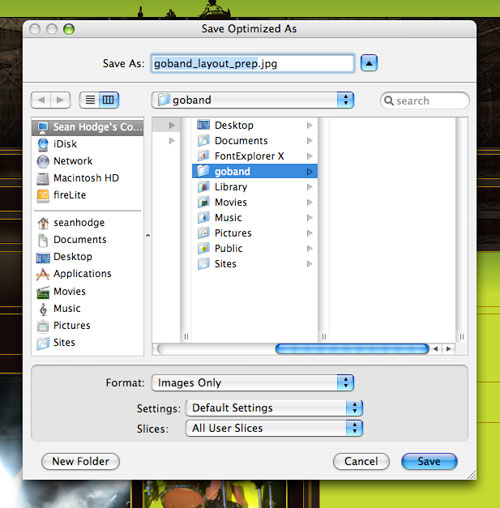Open the Applications icon in sidebar
The image size is (500, 508).
(x=43, y=274)
